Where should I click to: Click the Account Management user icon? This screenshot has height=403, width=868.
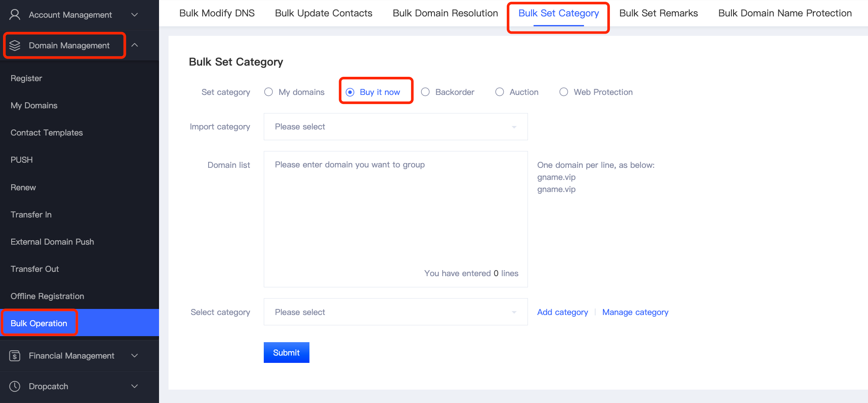click(15, 15)
